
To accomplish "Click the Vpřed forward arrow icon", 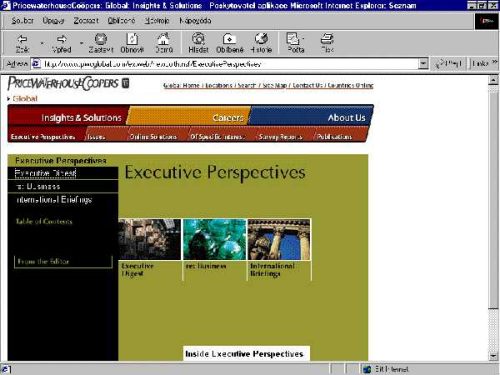I will click(62, 39).
